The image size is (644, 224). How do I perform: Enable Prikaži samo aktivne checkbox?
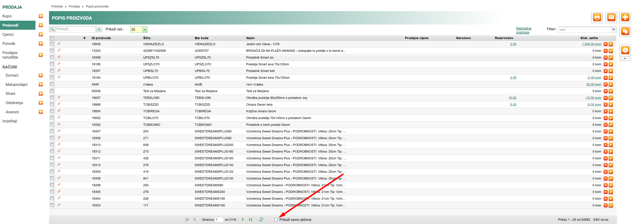[x=276, y=219]
